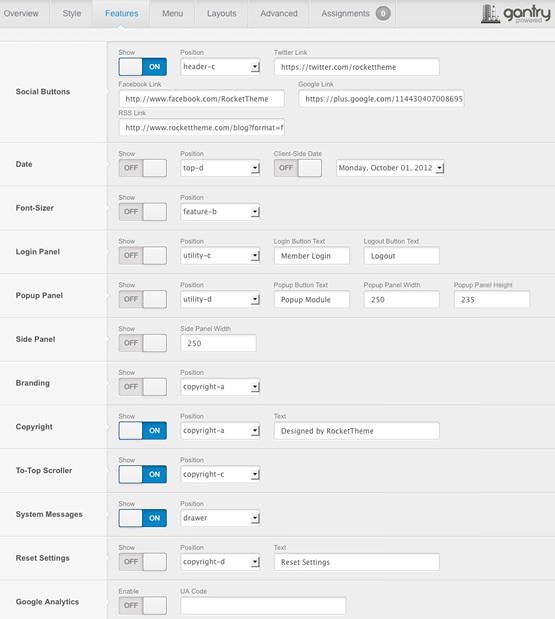This screenshot has height=619, width=555.
Task: Click the Twitter Link input field
Action: pyautogui.click(x=356, y=67)
